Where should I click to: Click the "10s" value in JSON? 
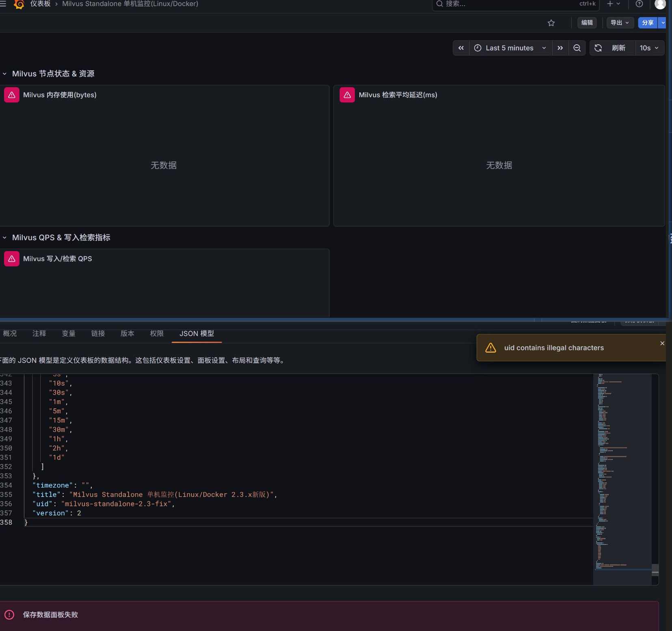[59, 383]
